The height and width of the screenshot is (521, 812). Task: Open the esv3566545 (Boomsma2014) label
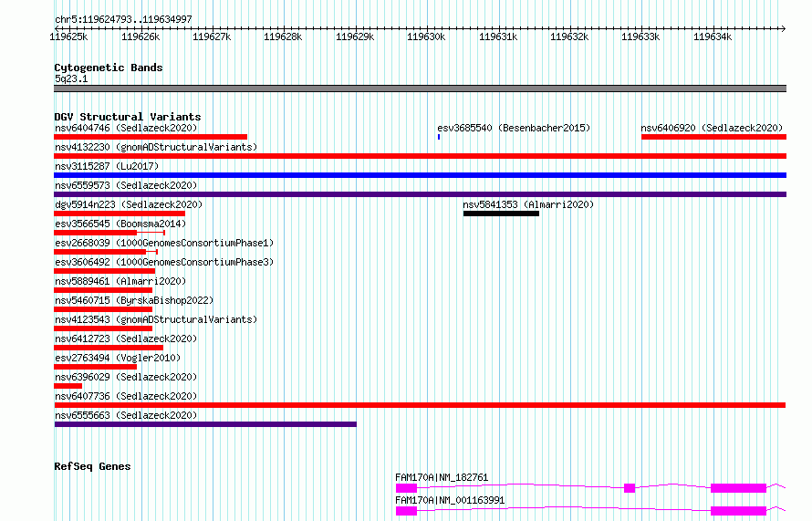click(x=120, y=224)
